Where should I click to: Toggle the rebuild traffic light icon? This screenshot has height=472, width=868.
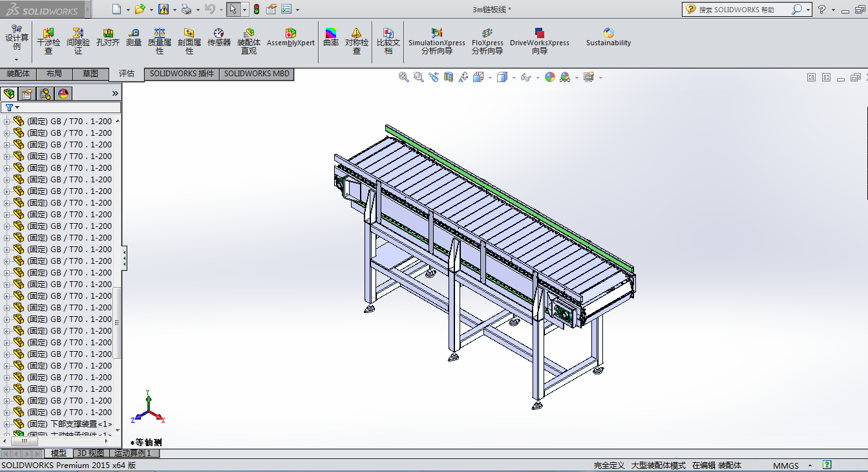pos(256,10)
